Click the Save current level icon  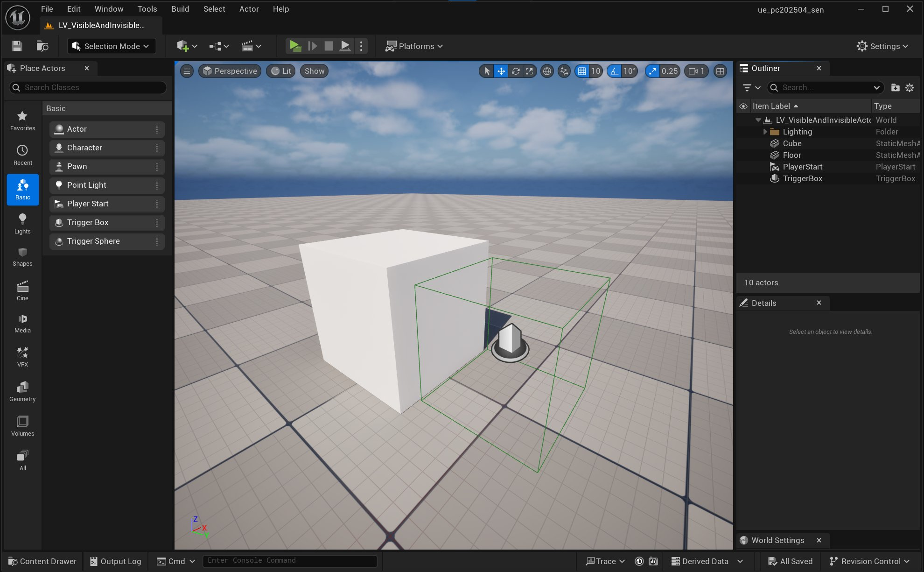click(17, 46)
